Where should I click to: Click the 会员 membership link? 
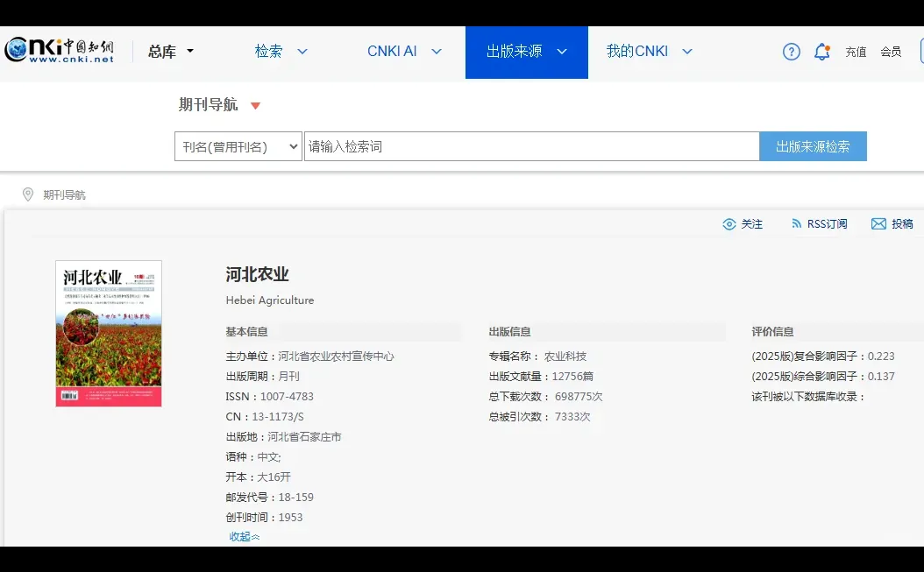click(x=891, y=52)
